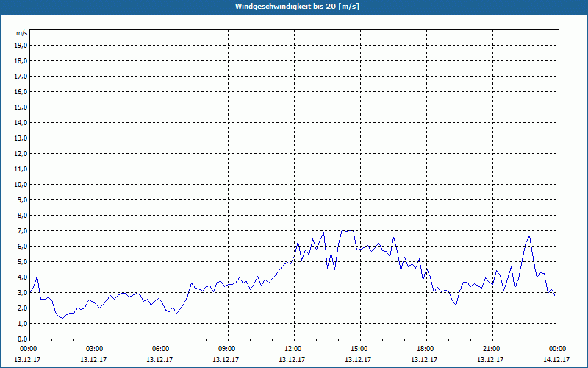Select the "13,0" y-axis tick label
588x368 pixels.
[x=21, y=138]
